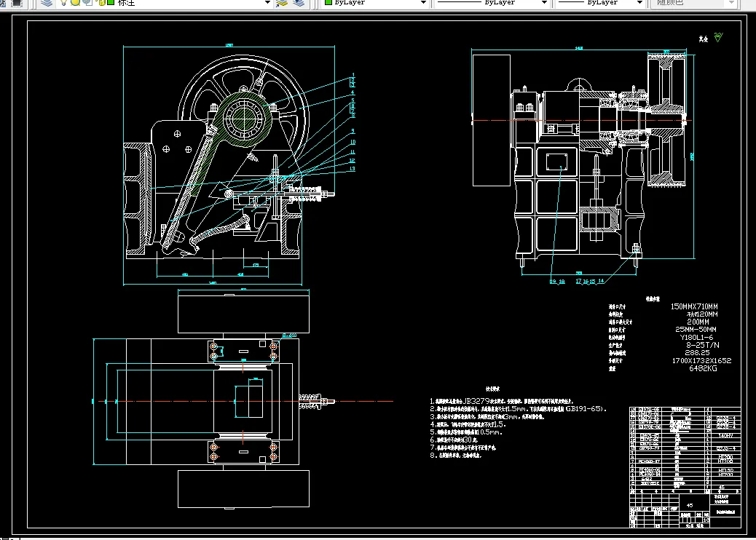Select the 1700X1732X1652 dimensions text
This screenshot has height=540, width=756.
(x=701, y=360)
